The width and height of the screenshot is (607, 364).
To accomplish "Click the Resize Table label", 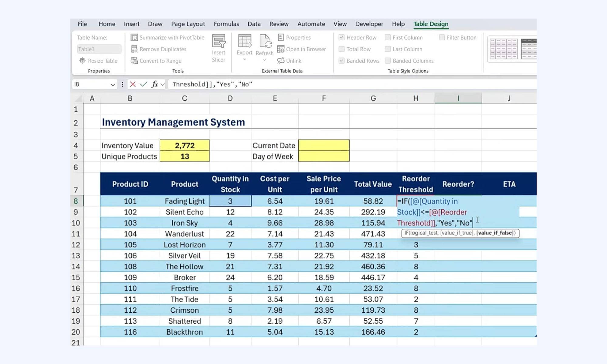I will (x=103, y=61).
